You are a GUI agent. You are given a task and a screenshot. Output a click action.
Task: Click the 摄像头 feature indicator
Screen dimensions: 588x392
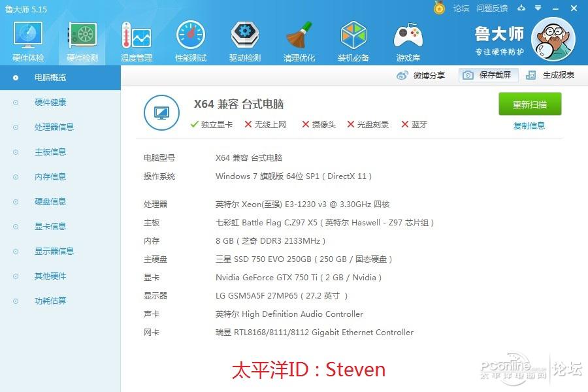coord(319,125)
